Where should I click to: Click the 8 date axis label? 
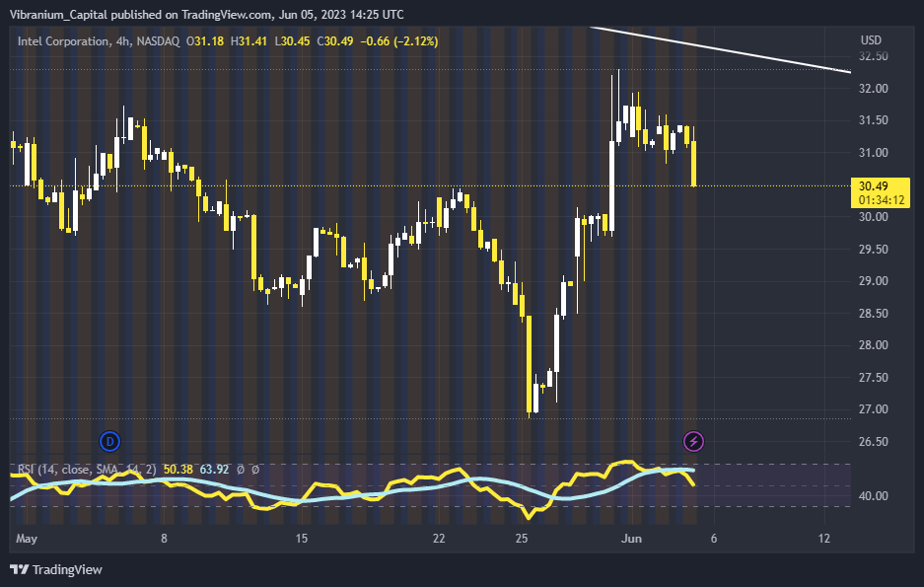(x=164, y=538)
